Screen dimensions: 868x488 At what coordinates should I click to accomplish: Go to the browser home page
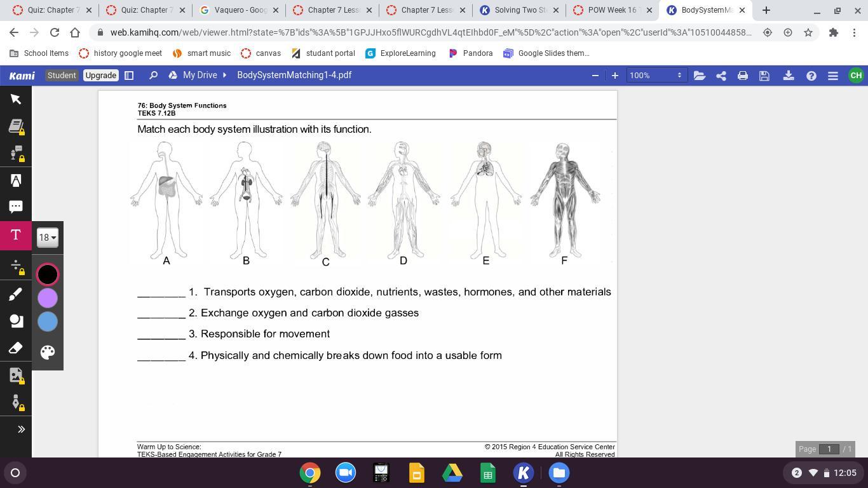75,32
